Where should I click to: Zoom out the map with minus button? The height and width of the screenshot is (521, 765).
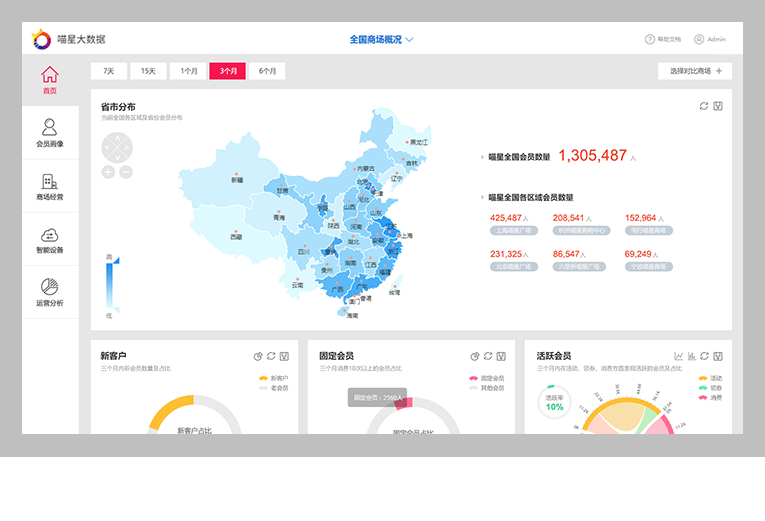[126, 172]
